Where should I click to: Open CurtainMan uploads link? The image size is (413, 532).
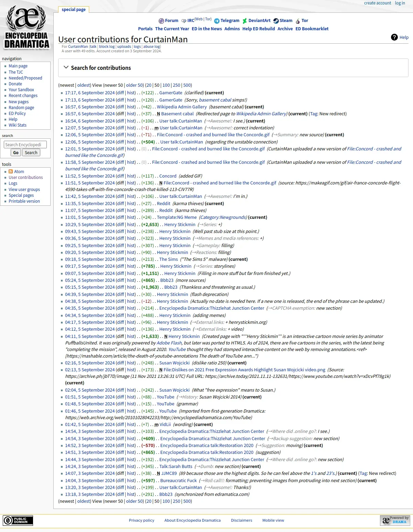point(124,46)
